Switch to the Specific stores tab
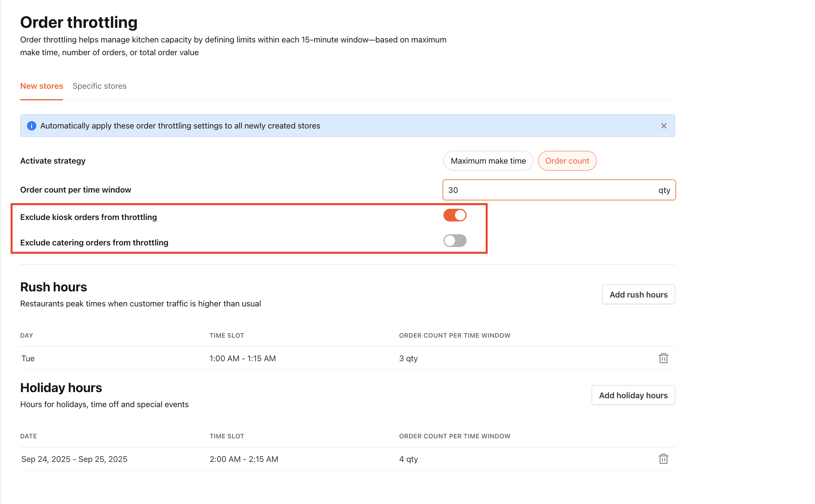 click(99, 86)
